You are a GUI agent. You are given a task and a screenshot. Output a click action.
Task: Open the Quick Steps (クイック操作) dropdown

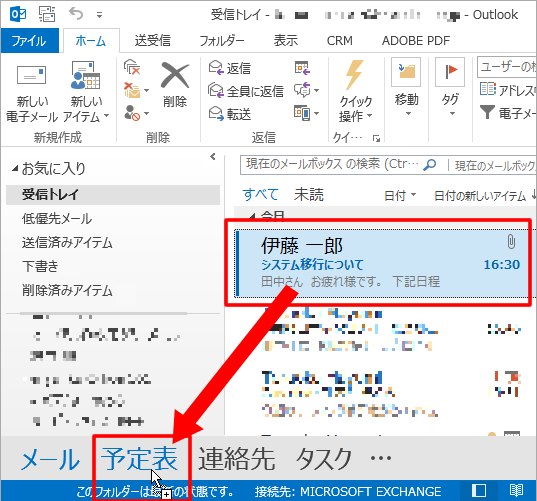(355, 109)
